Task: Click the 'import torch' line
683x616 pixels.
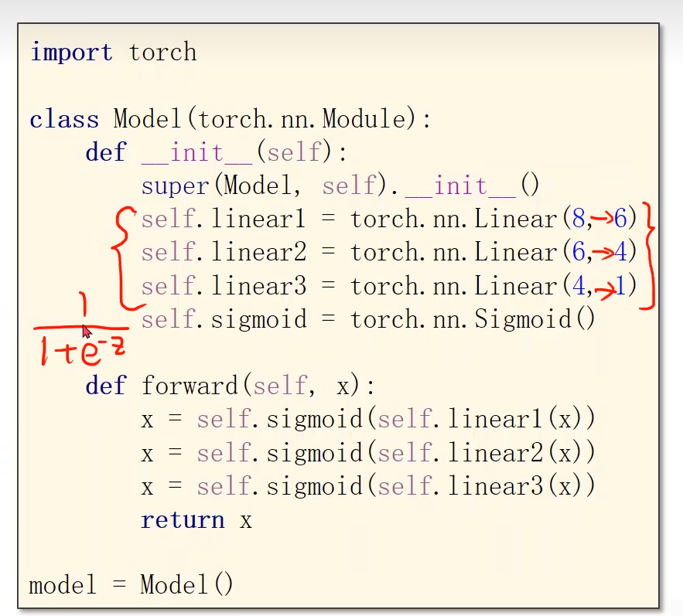Action: pos(113,53)
